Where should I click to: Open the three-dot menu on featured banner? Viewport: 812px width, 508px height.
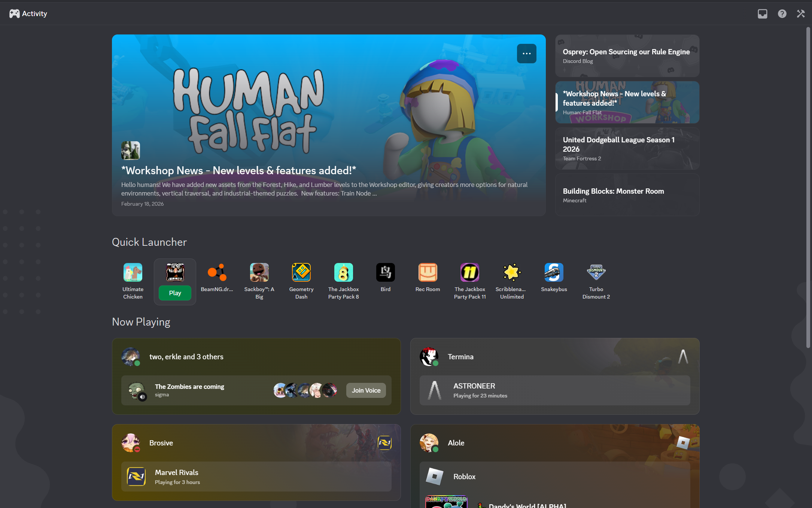(x=527, y=54)
